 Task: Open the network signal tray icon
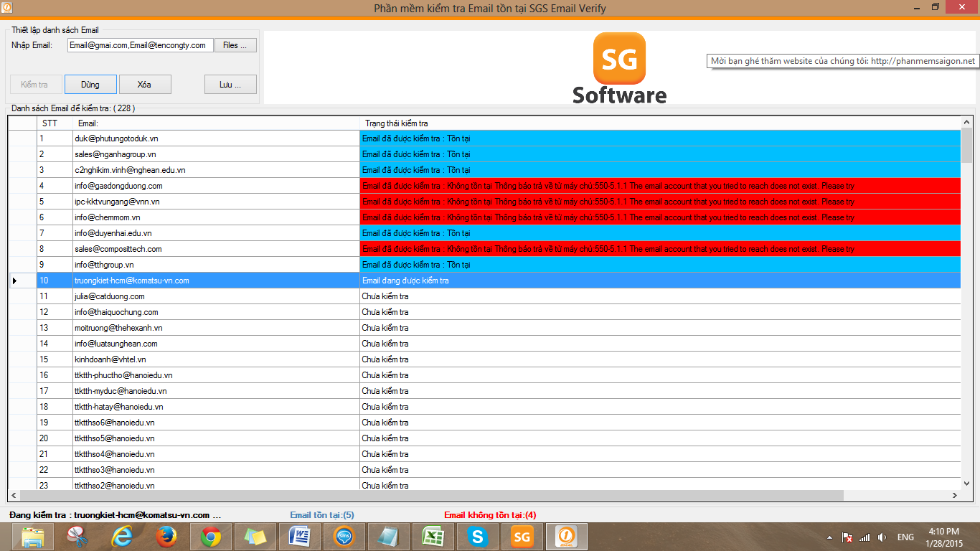pyautogui.click(x=864, y=537)
